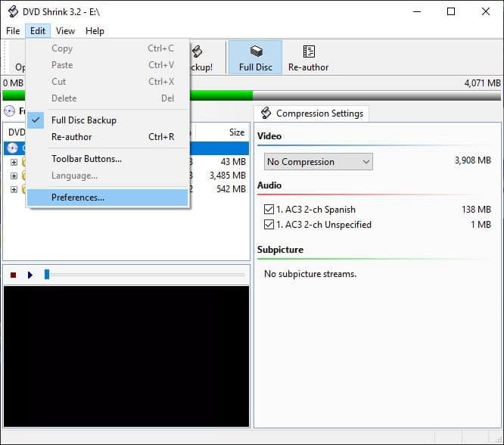Expand the tree folder sized 3,485 MB
This screenshot has height=445, width=504.
14,176
